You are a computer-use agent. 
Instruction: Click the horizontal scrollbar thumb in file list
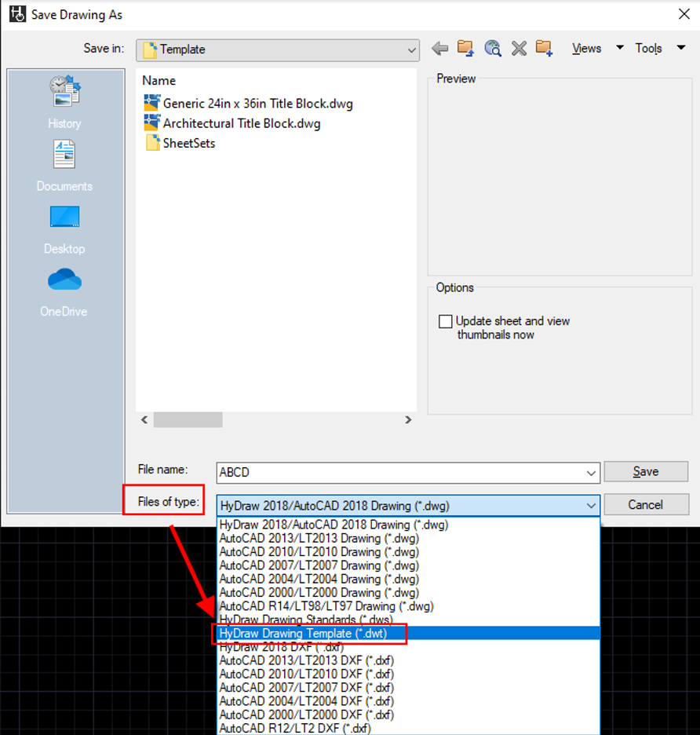(x=188, y=420)
